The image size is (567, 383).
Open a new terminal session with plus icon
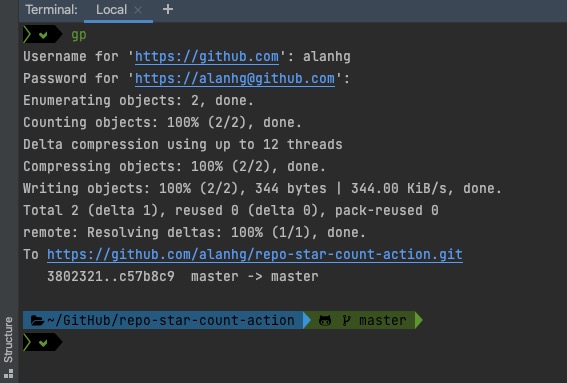(168, 9)
